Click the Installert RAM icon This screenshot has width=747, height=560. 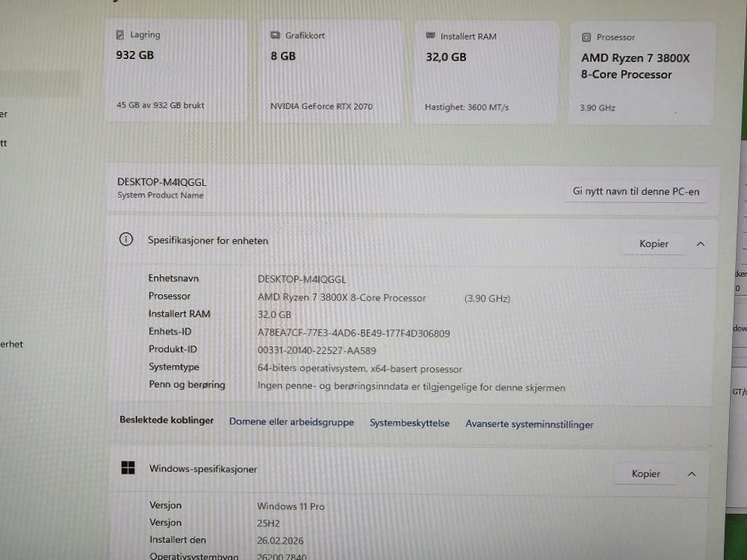[430, 36]
